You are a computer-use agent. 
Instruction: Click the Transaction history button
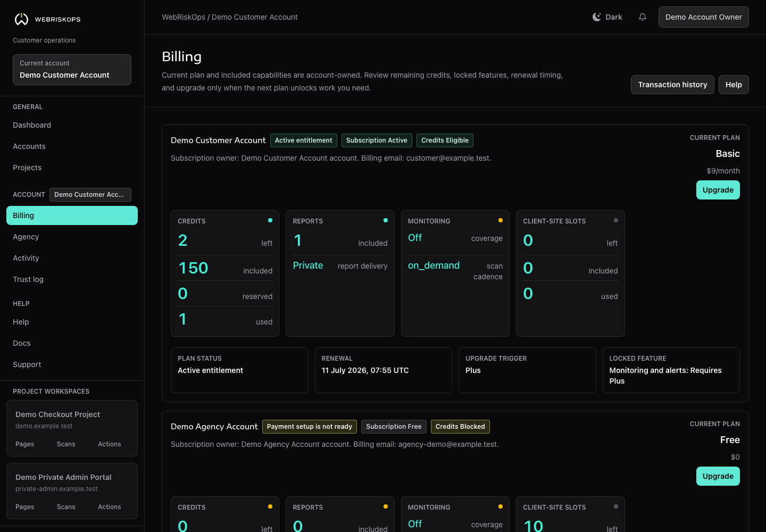point(672,85)
